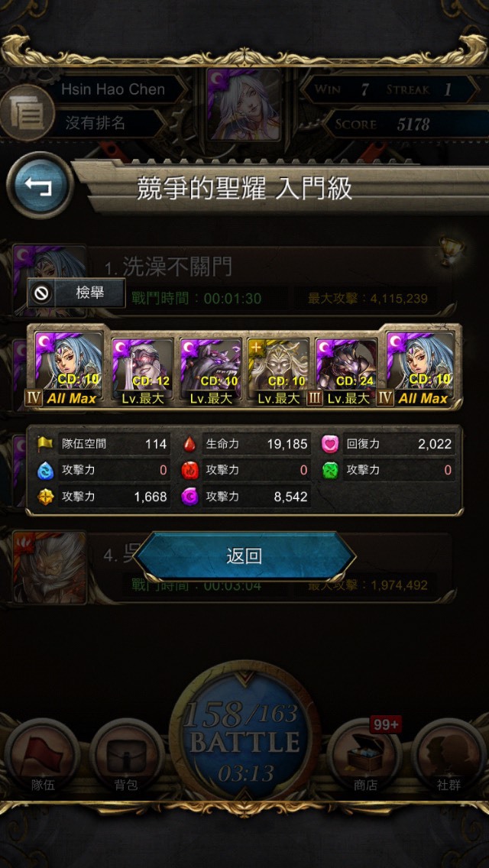Viewport: 489px width, 868px height.
Task: Select the first All Max blue-haired card
Action: click(x=69, y=365)
